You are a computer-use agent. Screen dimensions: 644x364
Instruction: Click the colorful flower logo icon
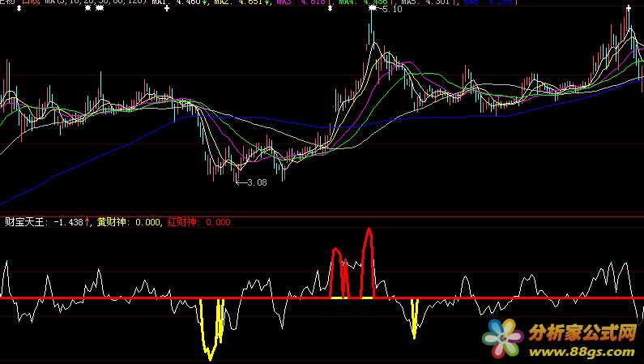pyautogui.click(x=503, y=336)
